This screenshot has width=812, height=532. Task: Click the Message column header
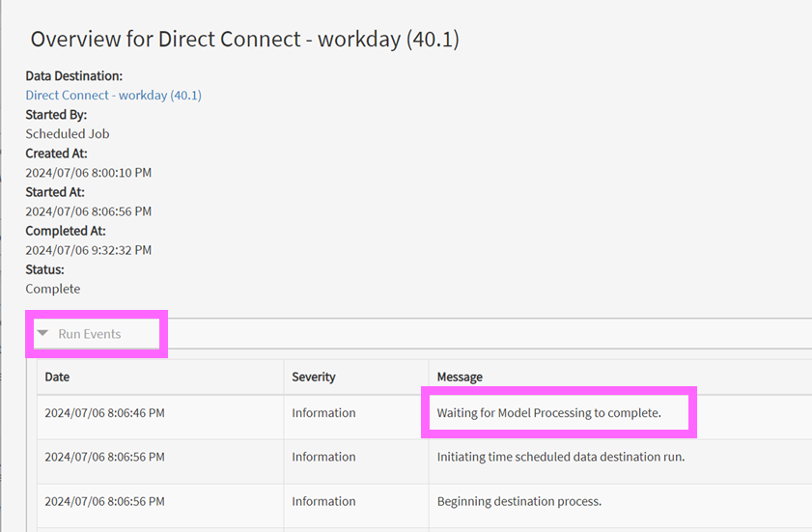pyautogui.click(x=460, y=377)
